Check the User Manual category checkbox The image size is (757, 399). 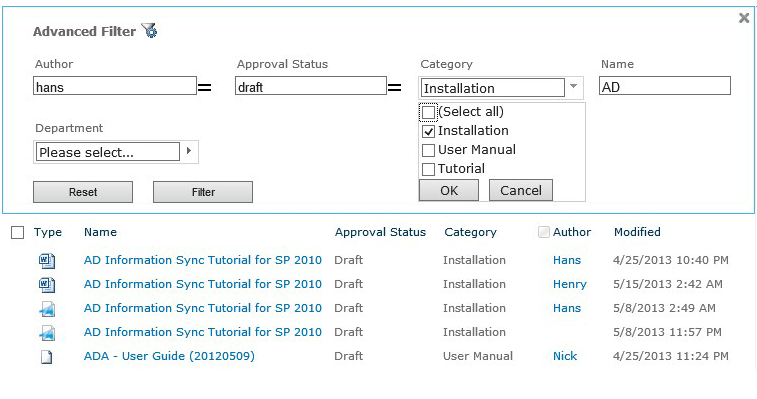(428, 150)
